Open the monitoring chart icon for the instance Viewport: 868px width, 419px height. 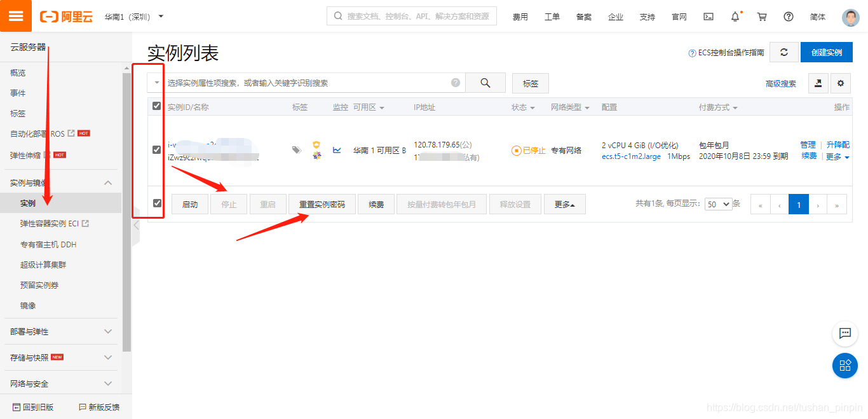click(337, 150)
